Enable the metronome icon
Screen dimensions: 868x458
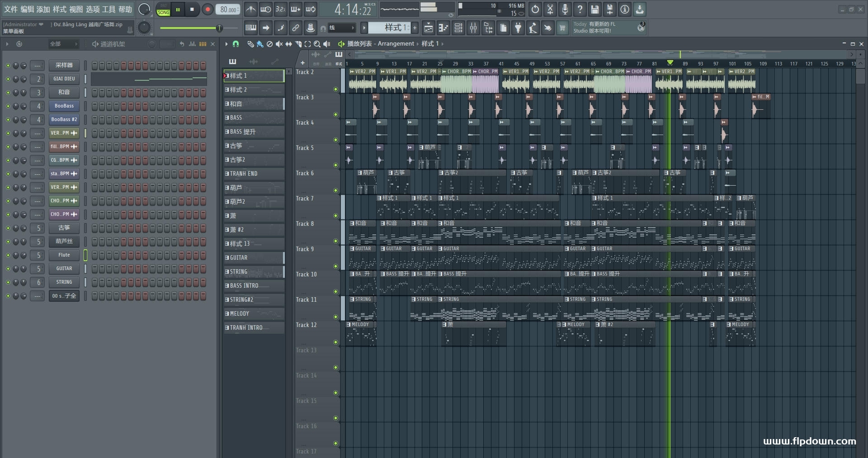[x=250, y=9]
